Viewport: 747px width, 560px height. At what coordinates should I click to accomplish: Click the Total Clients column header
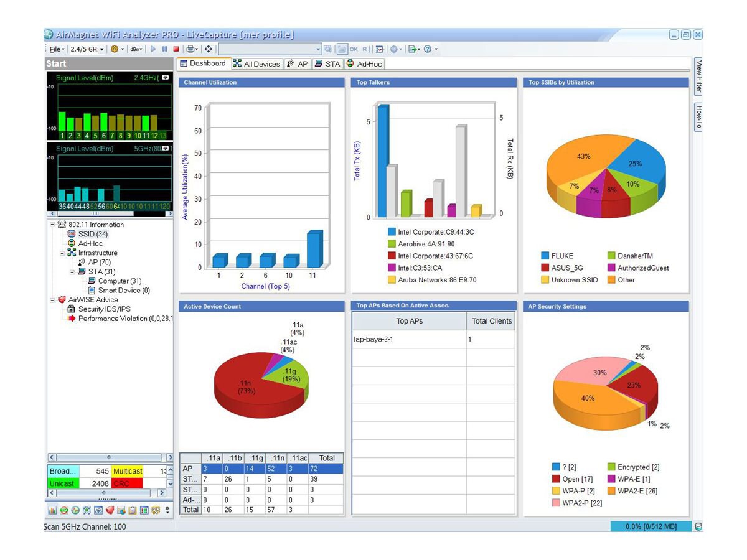pos(491,321)
